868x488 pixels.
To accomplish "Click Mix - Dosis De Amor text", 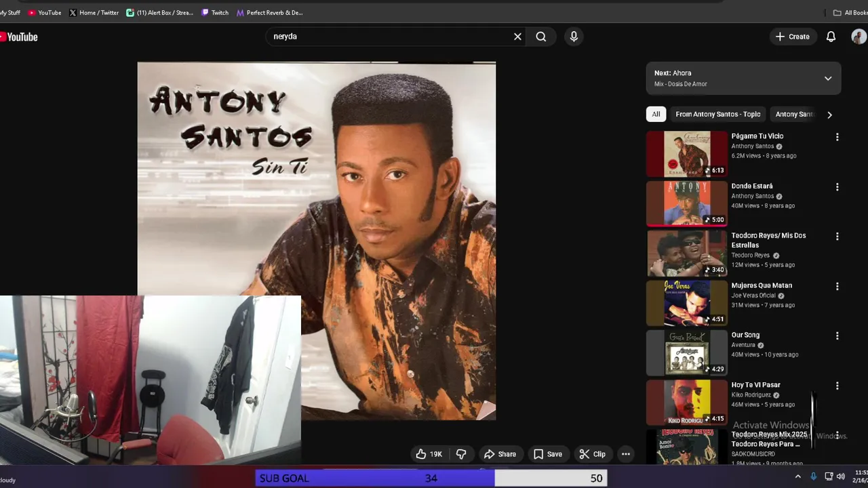I will point(680,84).
